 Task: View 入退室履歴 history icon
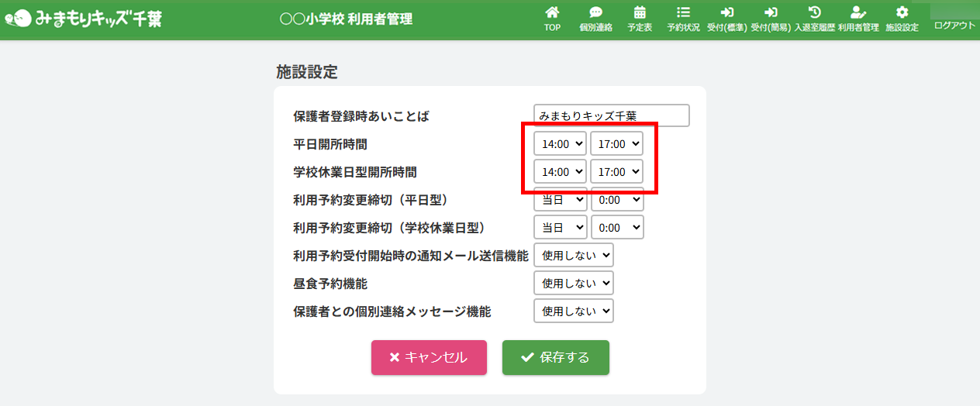[814, 13]
